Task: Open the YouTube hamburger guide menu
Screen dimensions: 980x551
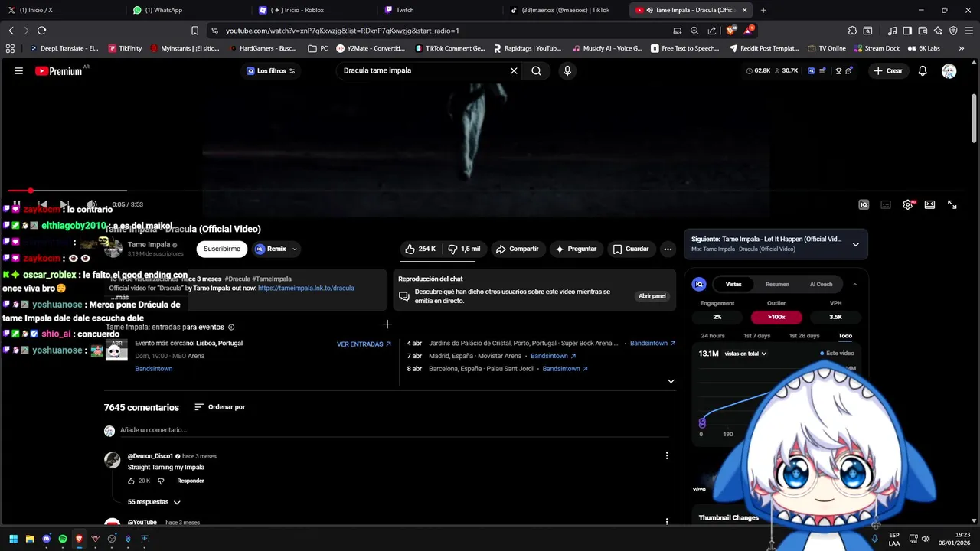Action: pyautogui.click(x=18, y=70)
